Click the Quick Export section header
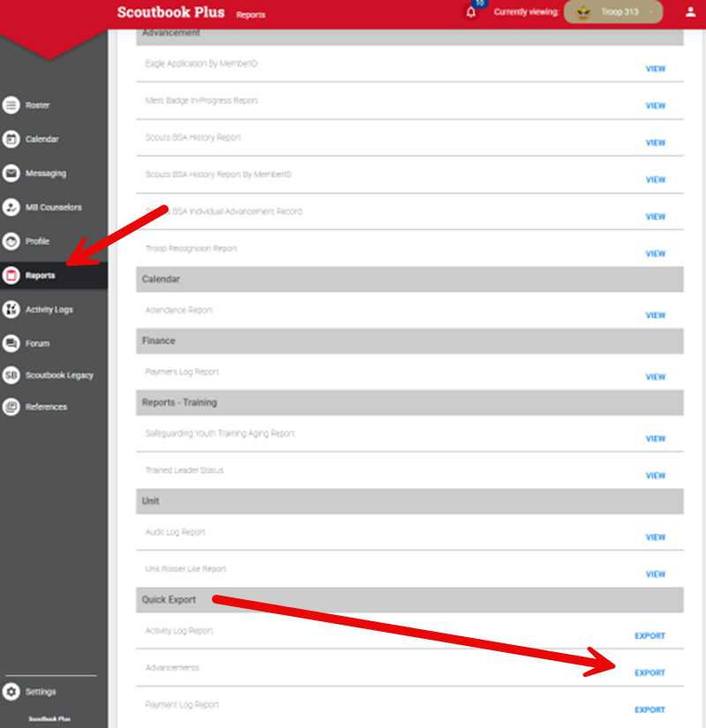 (x=409, y=600)
